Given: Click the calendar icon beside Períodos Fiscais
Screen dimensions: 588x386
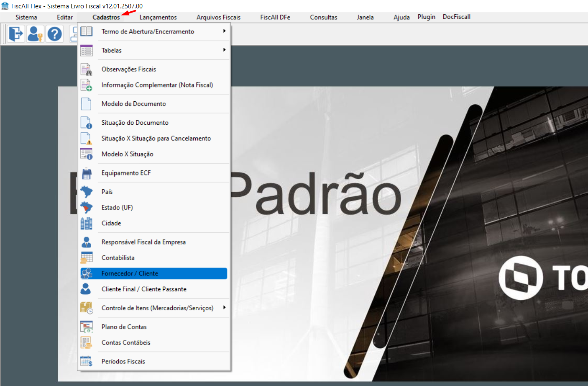Looking at the screenshot, I should 87,361.
